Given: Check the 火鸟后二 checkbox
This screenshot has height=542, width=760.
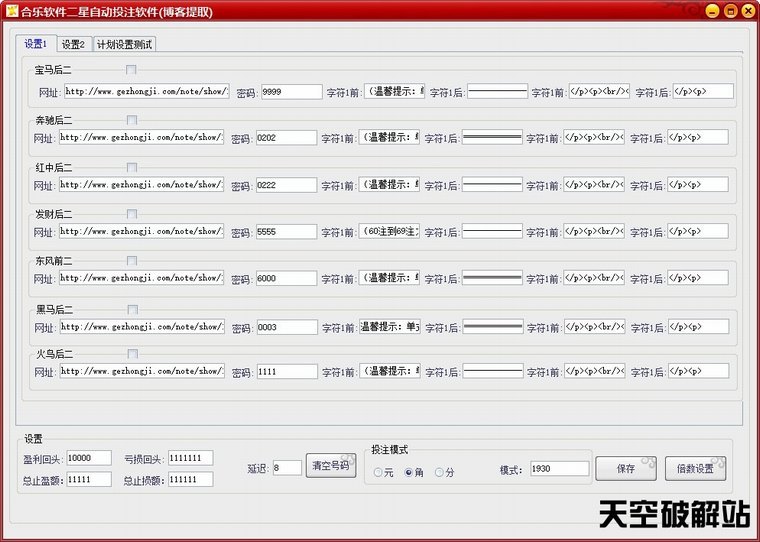Looking at the screenshot, I should click(x=131, y=353).
